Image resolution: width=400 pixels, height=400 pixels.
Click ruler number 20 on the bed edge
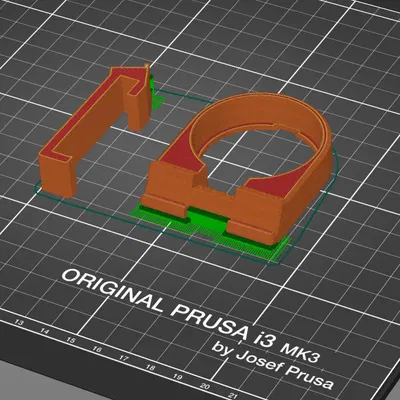205,387
